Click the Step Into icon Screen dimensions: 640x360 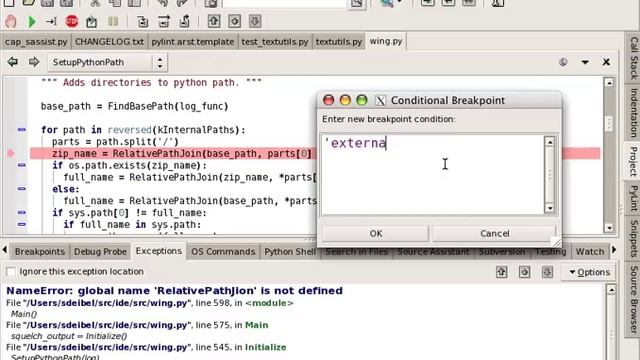click(142, 21)
